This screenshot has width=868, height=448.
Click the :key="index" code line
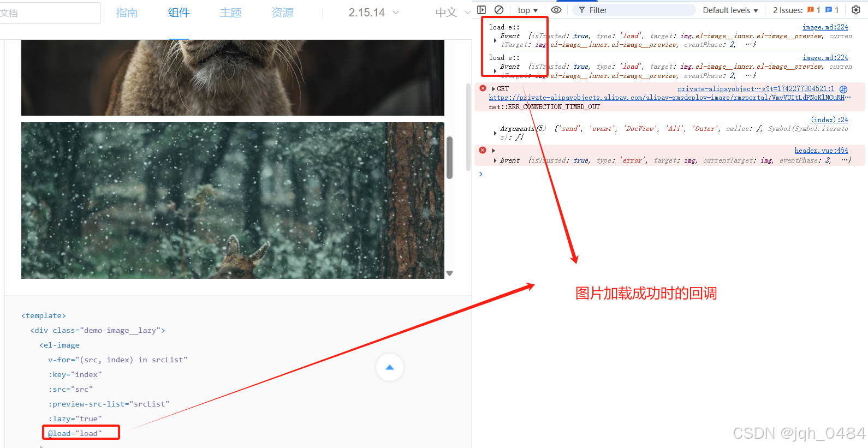[75, 374]
